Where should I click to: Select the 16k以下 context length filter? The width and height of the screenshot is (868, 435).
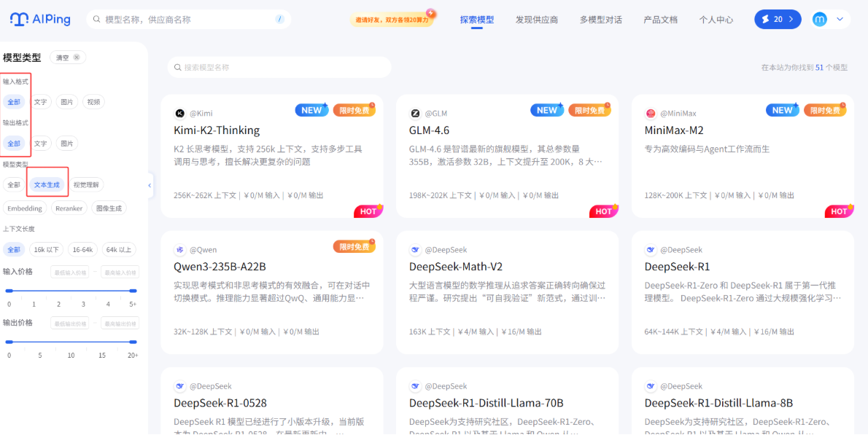45,249
